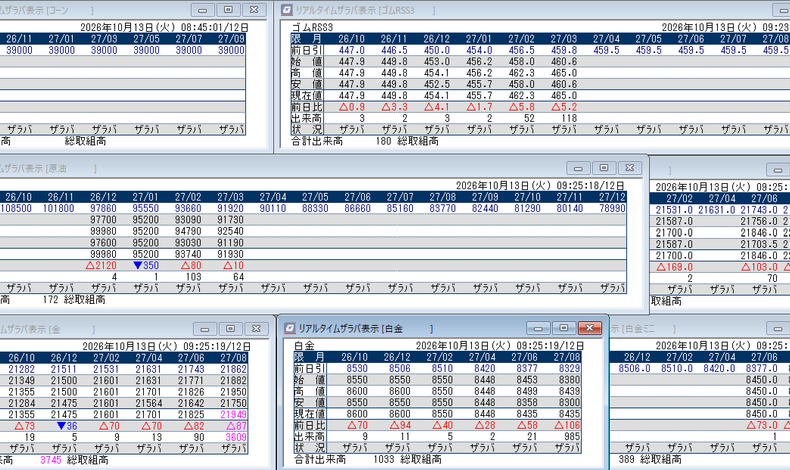Click the ゴムRSS3 window title icon
Image resolution: width=790 pixels, height=470 pixels.
pos(287,10)
